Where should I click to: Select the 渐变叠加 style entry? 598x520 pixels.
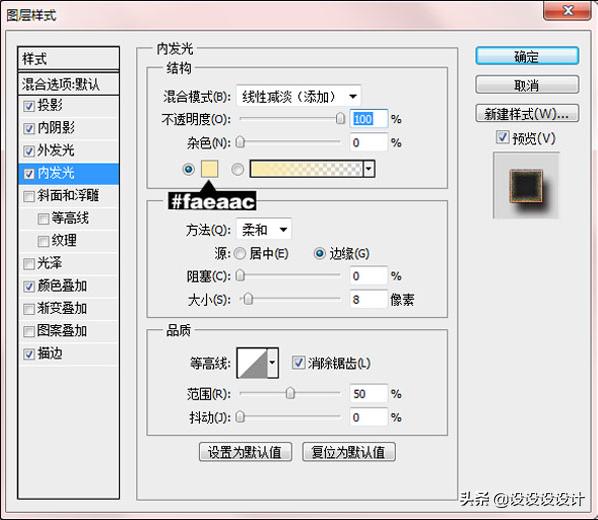click(x=69, y=309)
